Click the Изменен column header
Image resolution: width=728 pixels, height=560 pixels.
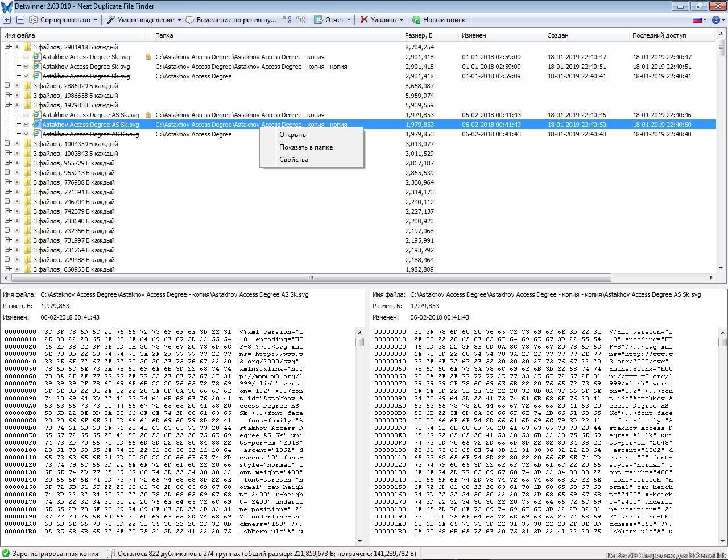[502, 35]
